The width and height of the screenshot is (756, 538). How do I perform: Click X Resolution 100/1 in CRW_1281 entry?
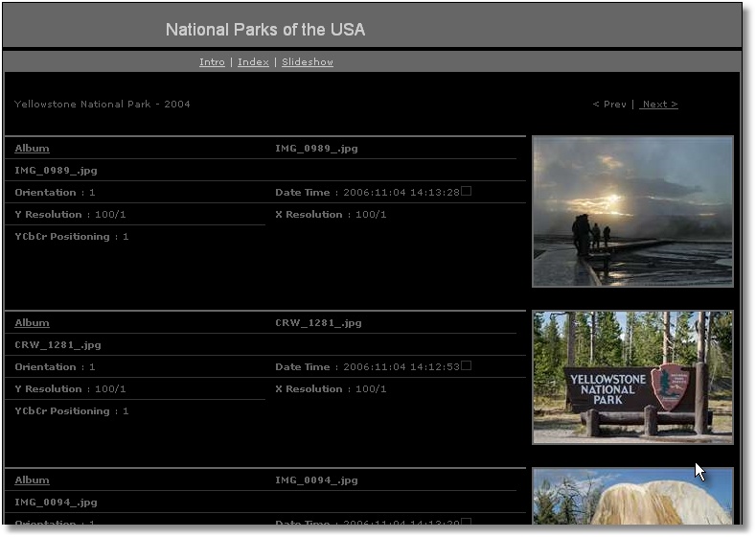tap(331, 389)
